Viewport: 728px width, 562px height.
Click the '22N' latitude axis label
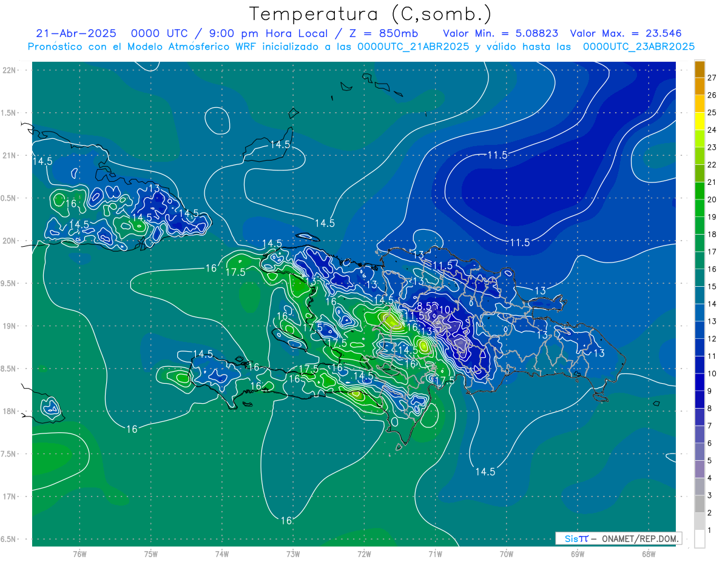(x=9, y=70)
